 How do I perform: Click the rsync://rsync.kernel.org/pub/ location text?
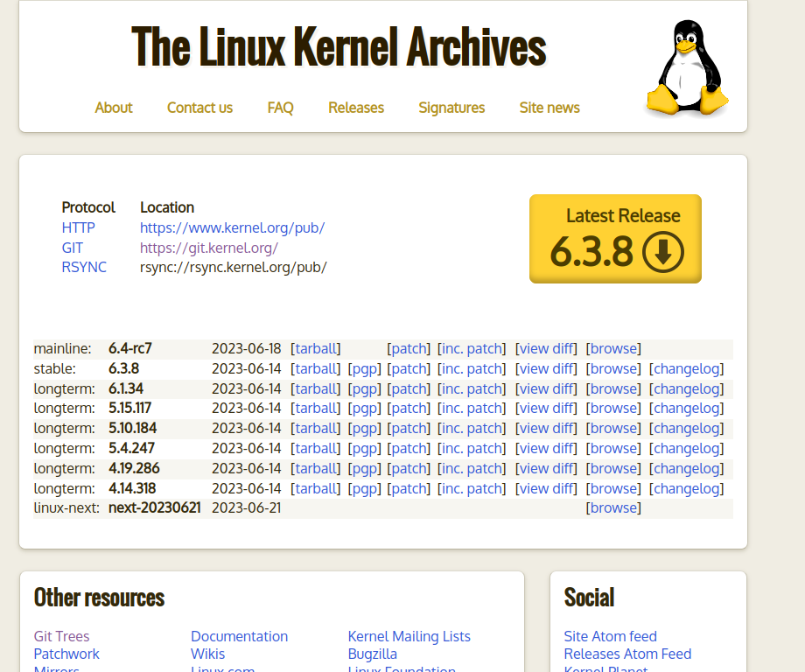(x=234, y=268)
